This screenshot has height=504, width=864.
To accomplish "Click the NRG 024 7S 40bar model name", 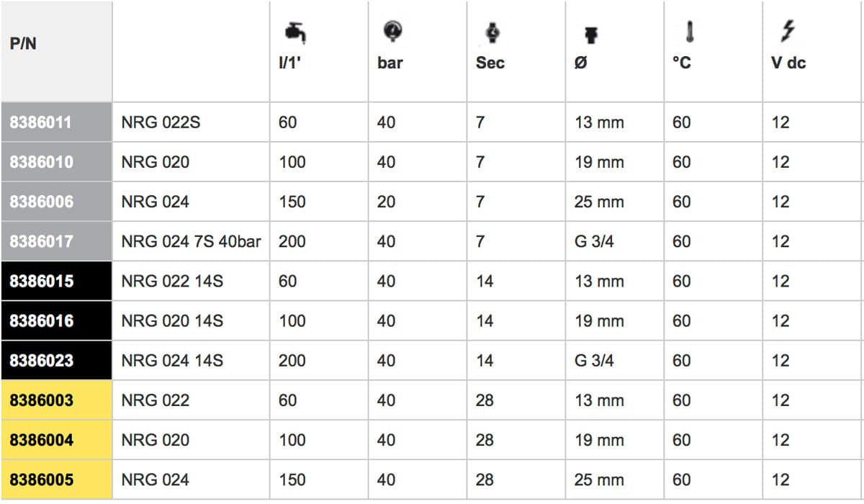I will pos(191,241).
